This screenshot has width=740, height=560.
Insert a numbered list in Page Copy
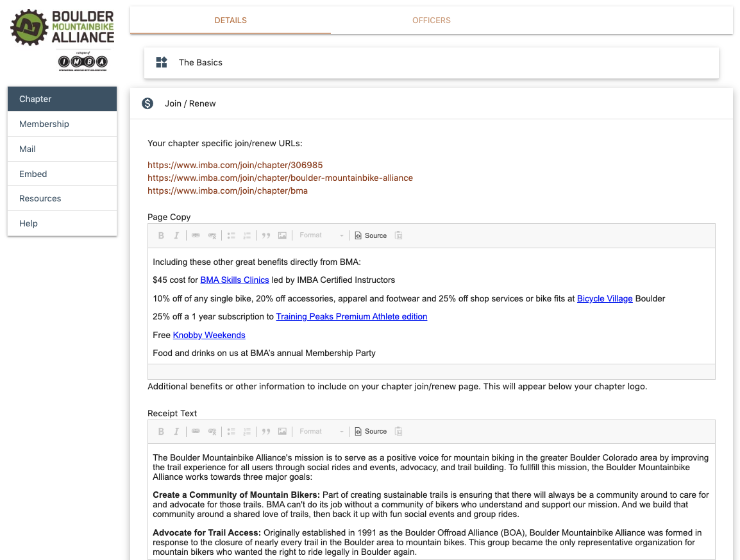247,235
